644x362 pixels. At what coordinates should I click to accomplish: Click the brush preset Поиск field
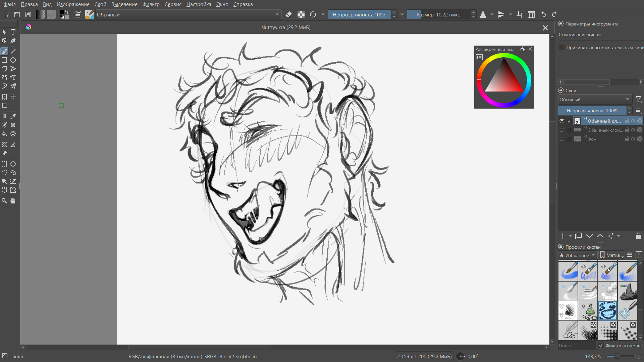click(576, 346)
